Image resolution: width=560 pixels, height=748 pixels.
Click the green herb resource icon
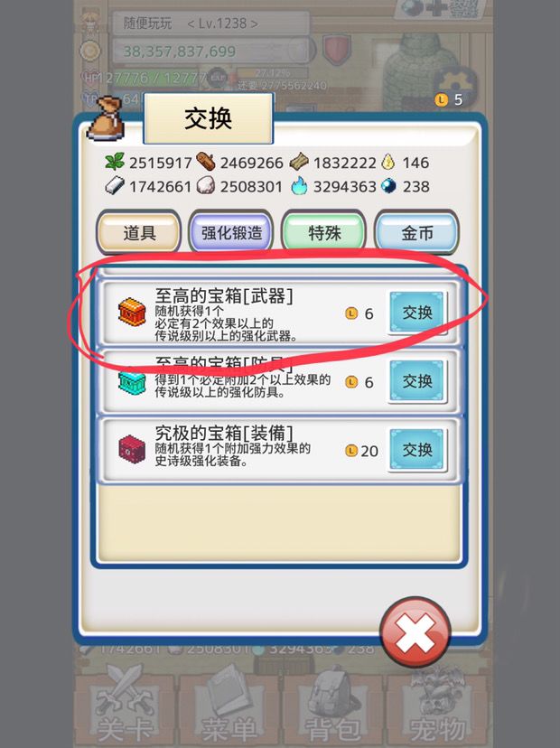point(115,162)
